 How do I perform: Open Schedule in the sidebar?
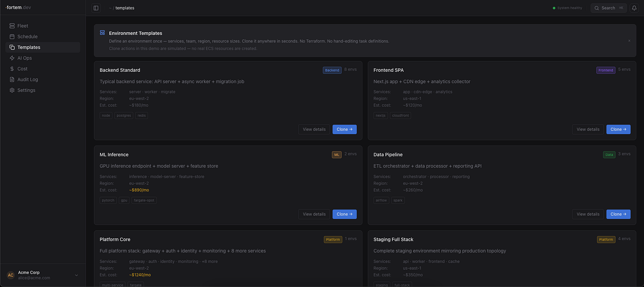click(43, 36)
